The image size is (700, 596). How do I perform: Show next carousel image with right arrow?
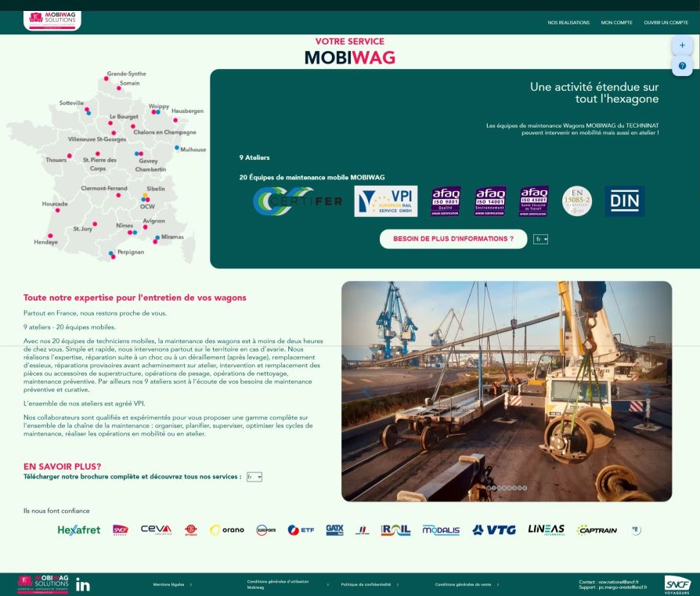647,391
